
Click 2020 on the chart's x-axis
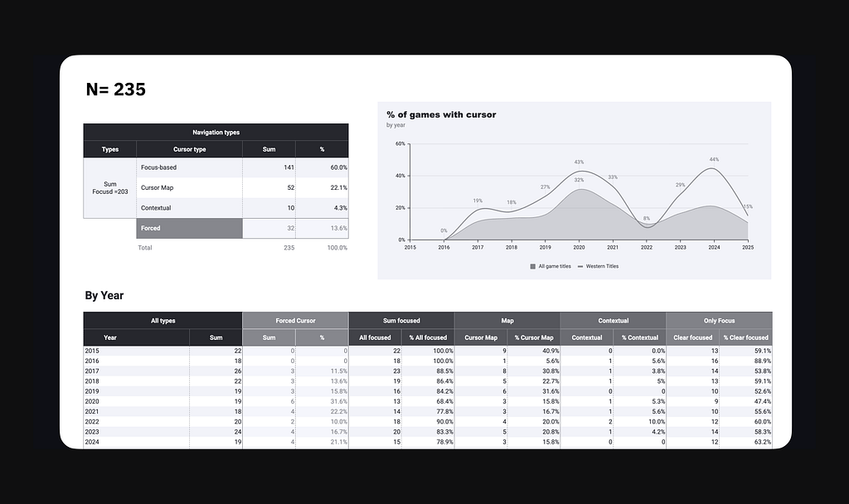[579, 247]
